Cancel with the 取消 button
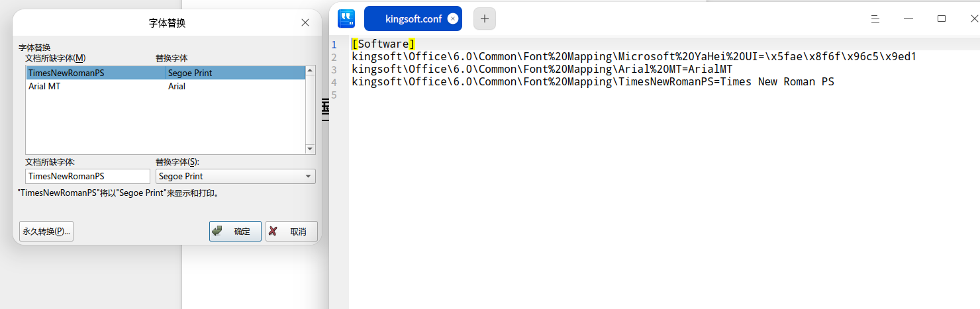The width and height of the screenshot is (980, 309). [291, 232]
